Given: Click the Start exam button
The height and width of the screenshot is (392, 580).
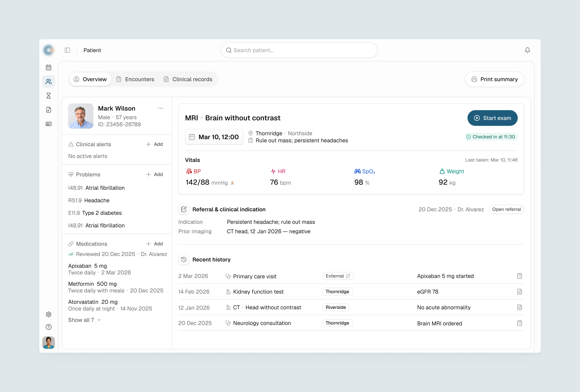Looking at the screenshot, I should [492, 118].
